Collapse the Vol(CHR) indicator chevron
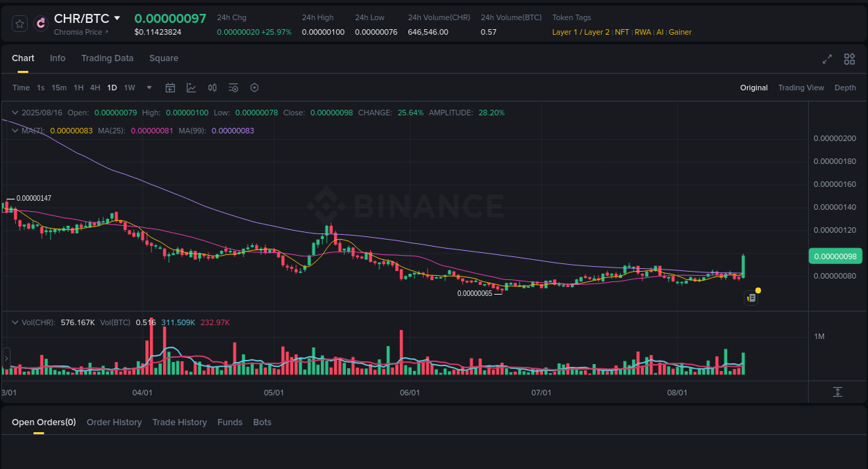Screen dimensions: 868x469 pos(15,322)
